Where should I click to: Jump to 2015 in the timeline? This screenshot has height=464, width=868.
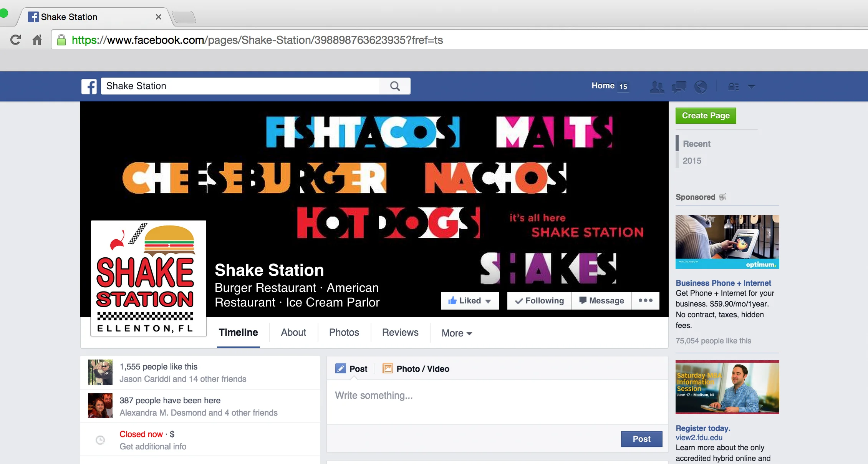click(692, 161)
